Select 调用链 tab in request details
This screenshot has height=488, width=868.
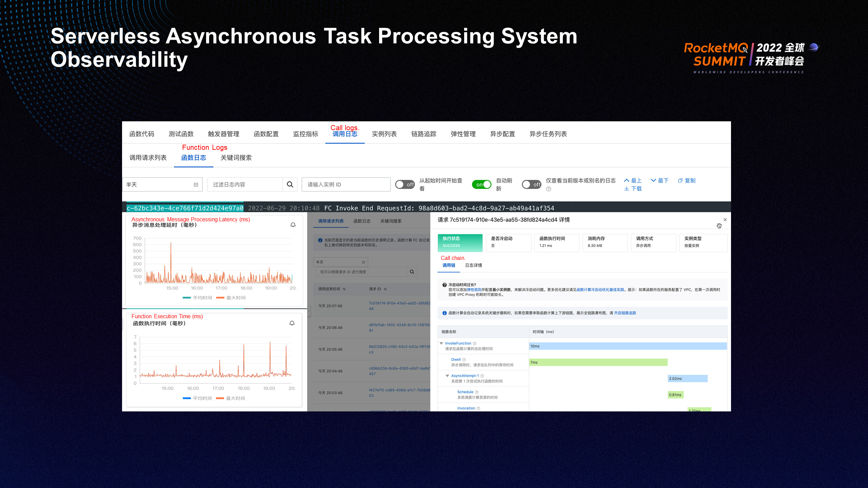coord(449,265)
